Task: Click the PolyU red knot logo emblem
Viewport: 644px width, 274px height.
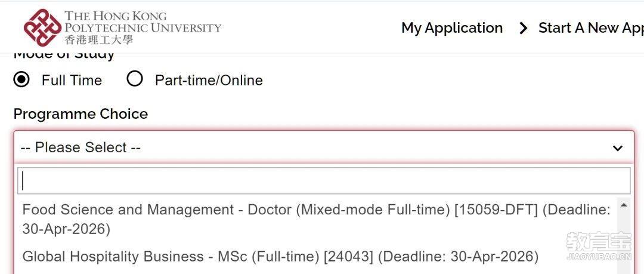Action: tap(42, 27)
